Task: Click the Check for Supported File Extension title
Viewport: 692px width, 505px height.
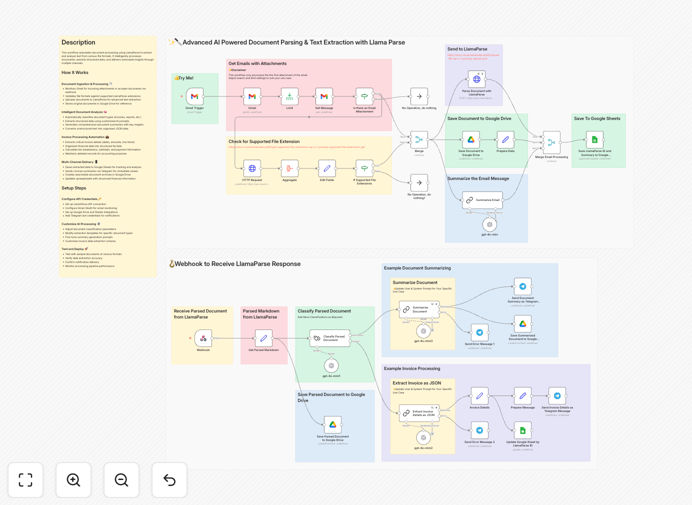Action: pos(264,142)
